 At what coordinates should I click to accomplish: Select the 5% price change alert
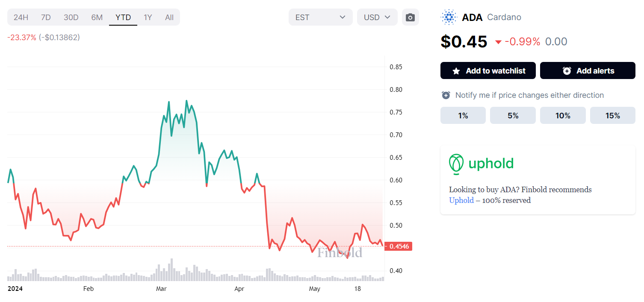513,116
